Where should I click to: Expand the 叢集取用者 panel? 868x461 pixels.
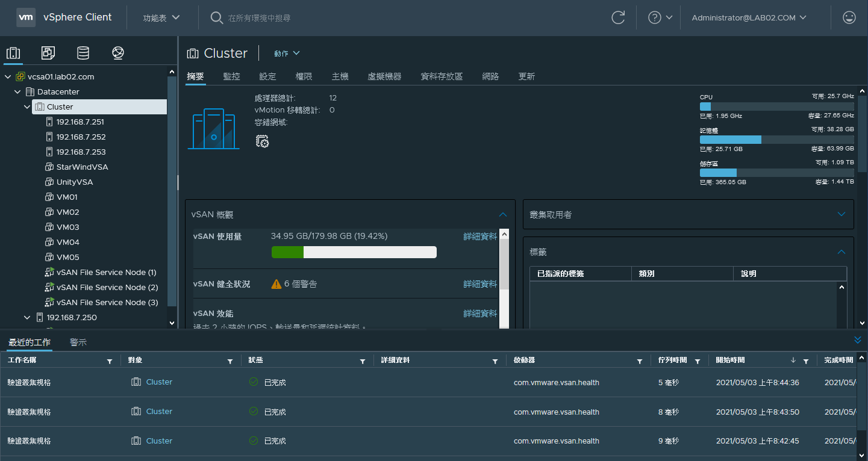pos(841,214)
